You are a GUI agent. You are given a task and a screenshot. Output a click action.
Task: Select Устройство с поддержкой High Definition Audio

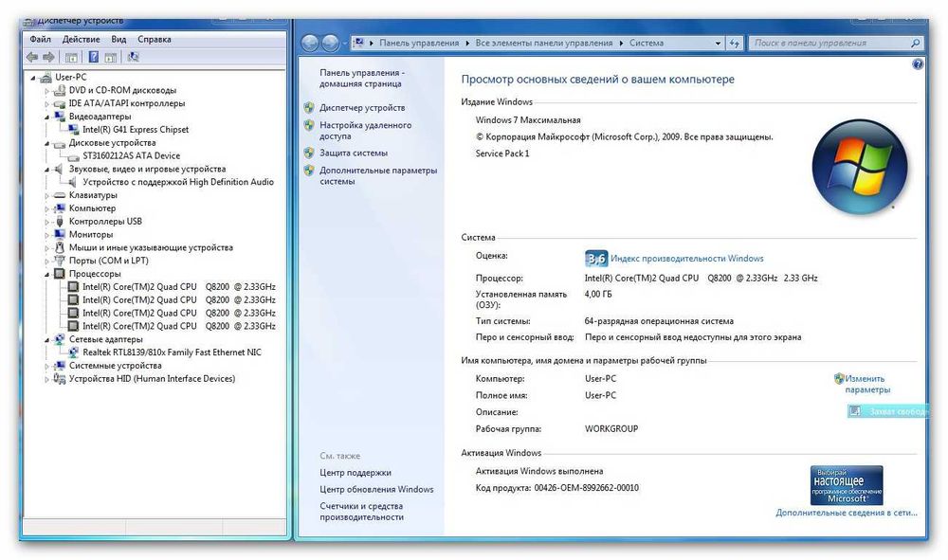[178, 182]
